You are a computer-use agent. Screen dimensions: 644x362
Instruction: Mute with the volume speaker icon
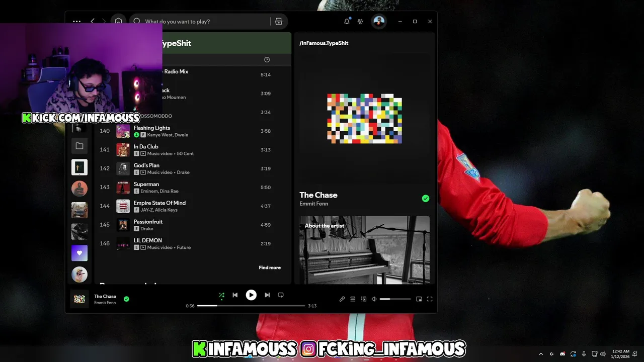(374, 299)
